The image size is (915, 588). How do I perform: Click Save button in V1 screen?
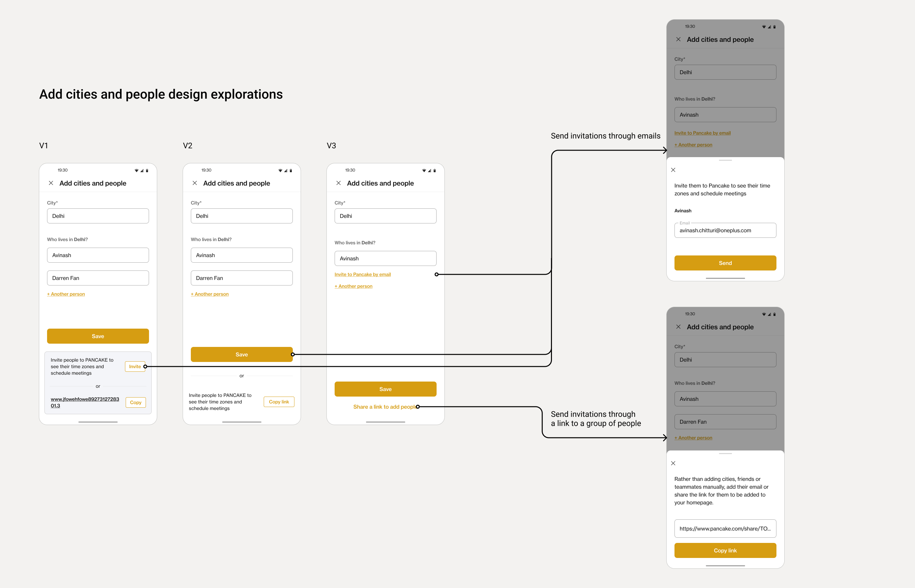coord(98,336)
